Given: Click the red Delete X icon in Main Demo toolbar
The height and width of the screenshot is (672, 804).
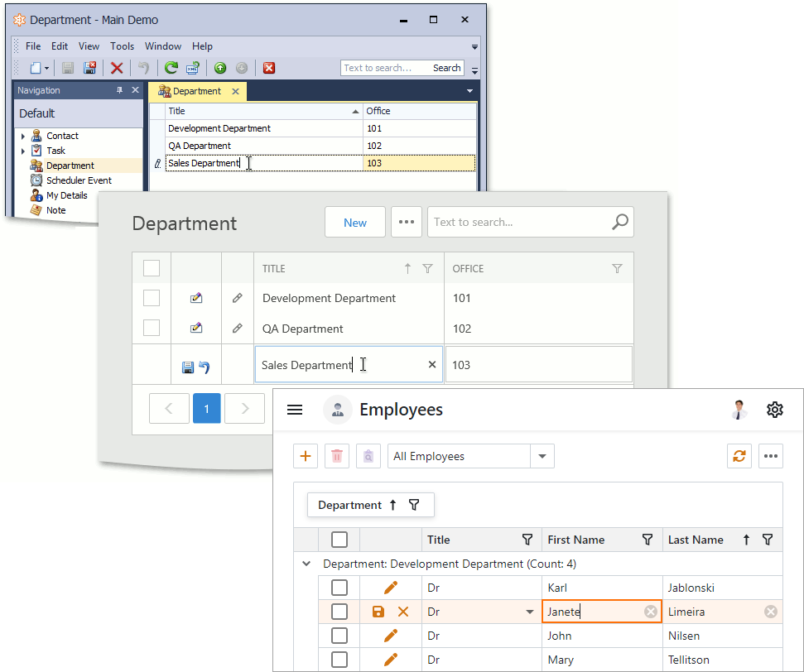Looking at the screenshot, I should pos(117,68).
